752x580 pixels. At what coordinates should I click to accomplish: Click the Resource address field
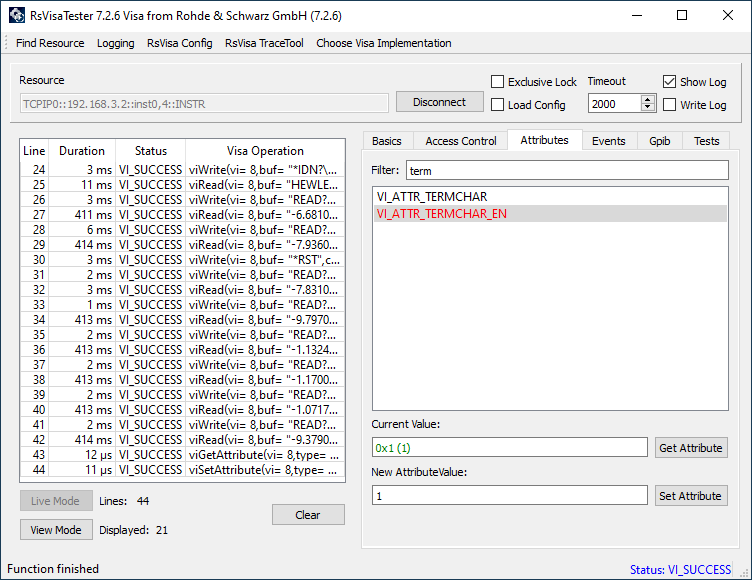(204, 104)
